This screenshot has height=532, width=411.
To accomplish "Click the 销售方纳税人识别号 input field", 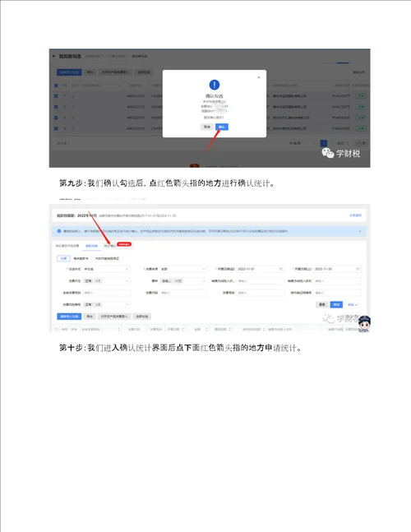I will pyautogui.click(x=260, y=281).
